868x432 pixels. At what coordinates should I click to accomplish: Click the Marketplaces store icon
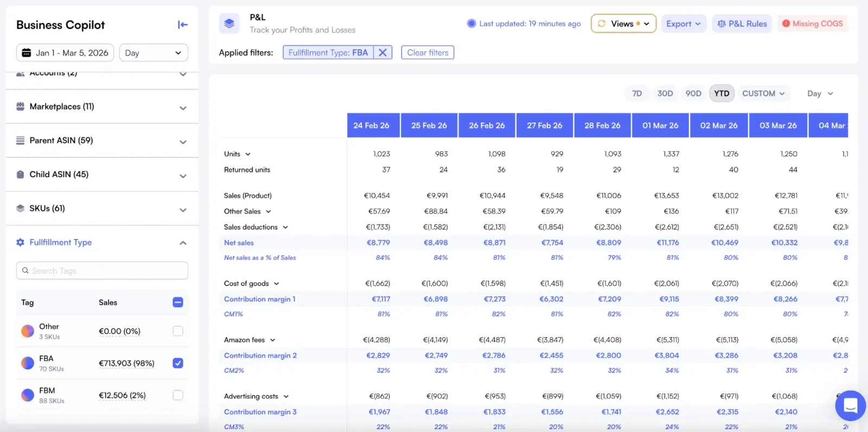tap(20, 106)
